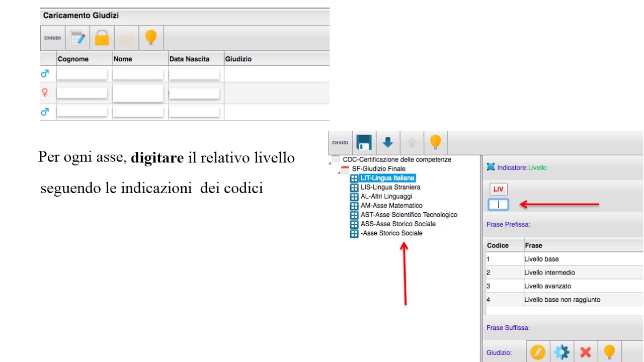This screenshot has width=644, height=362.
Task: Focus the level input field
Action: pos(499,205)
